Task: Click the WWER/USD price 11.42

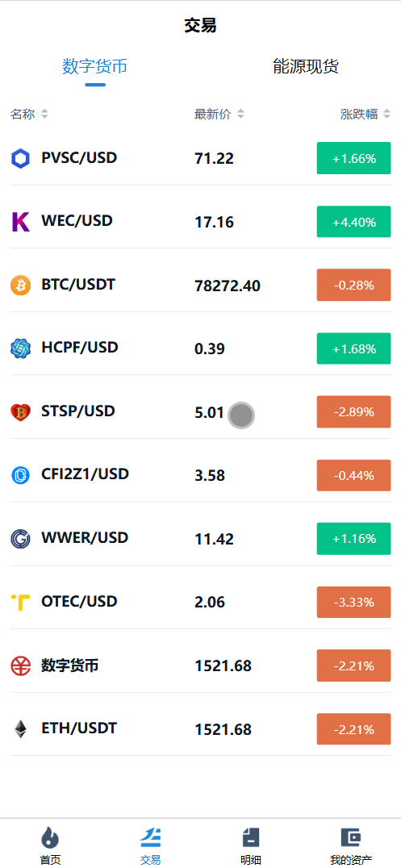Action: (x=215, y=539)
